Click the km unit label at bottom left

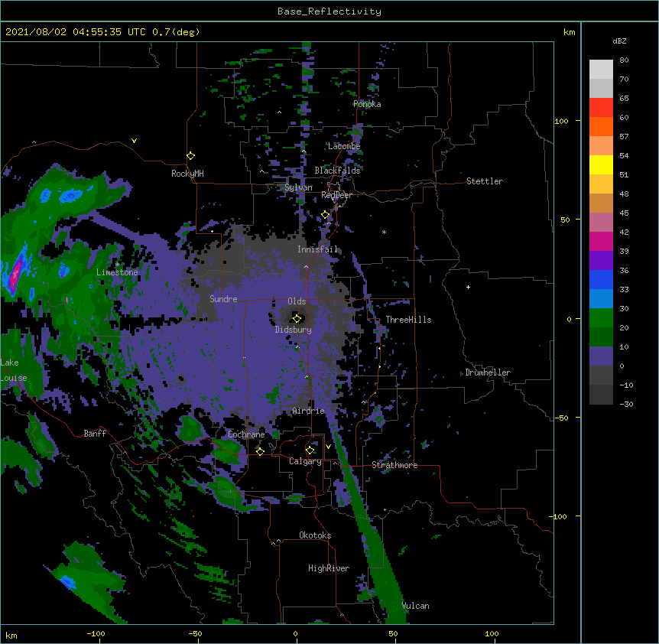(11, 635)
